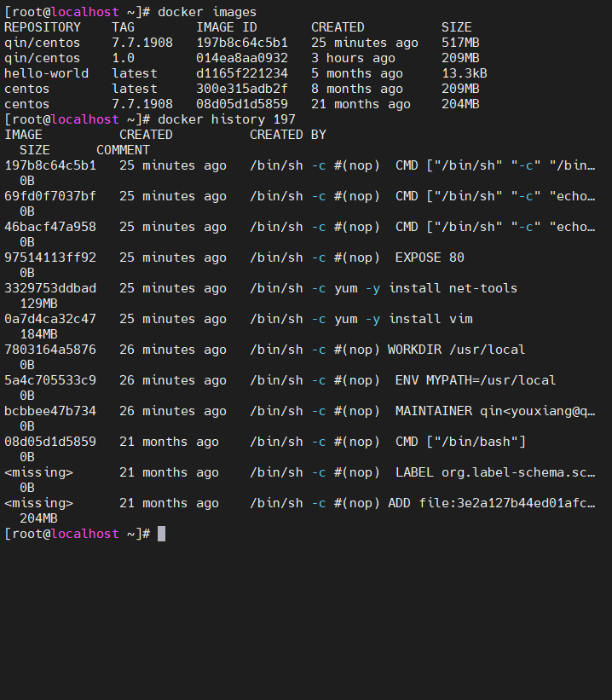Click the REPOSITORY column header

[43, 27]
